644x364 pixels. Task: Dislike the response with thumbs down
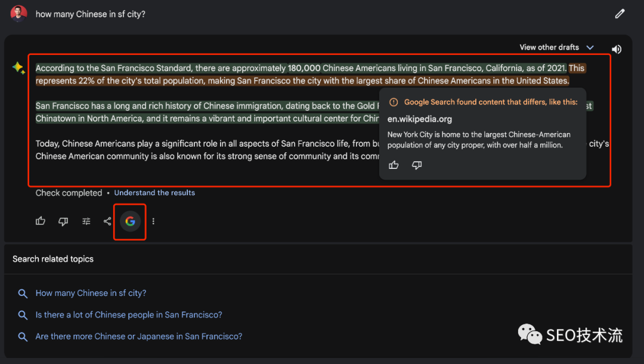[x=63, y=221]
